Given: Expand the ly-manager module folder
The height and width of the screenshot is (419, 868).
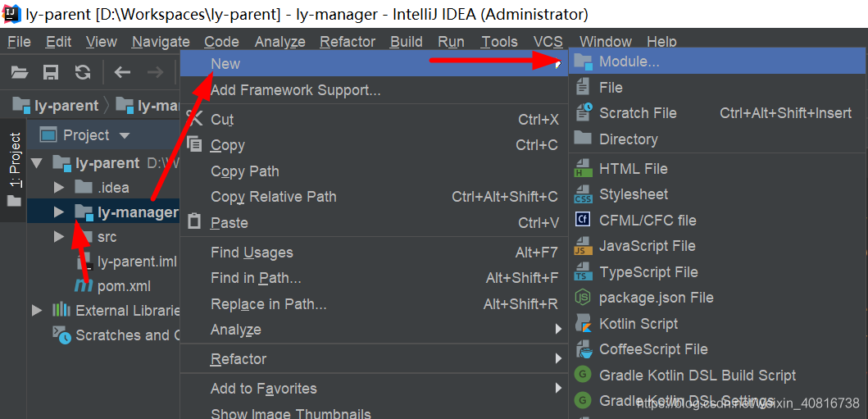Looking at the screenshot, I should [x=58, y=212].
